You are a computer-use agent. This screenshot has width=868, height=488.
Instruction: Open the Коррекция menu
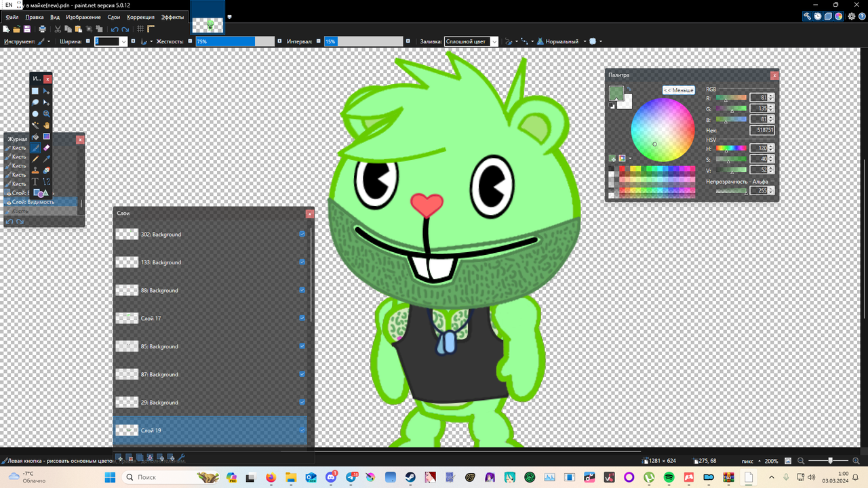[x=140, y=17]
